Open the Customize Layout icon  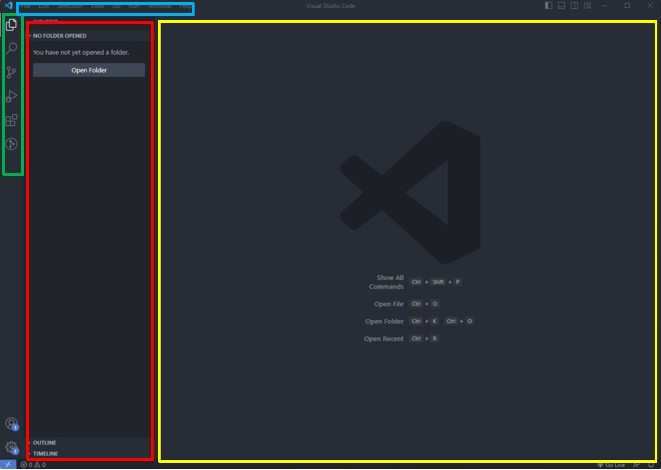tap(588, 5)
